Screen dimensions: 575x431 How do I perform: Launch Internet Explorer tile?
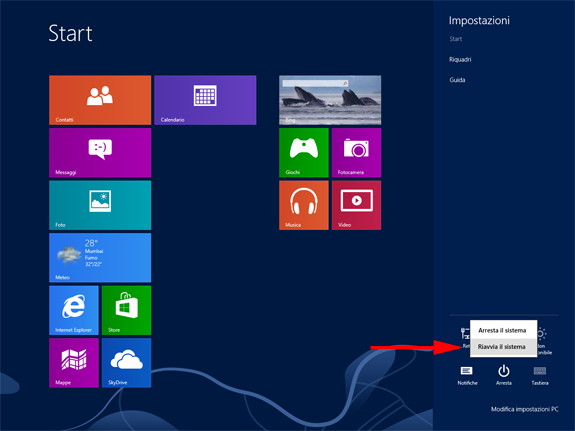pyautogui.click(x=74, y=310)
